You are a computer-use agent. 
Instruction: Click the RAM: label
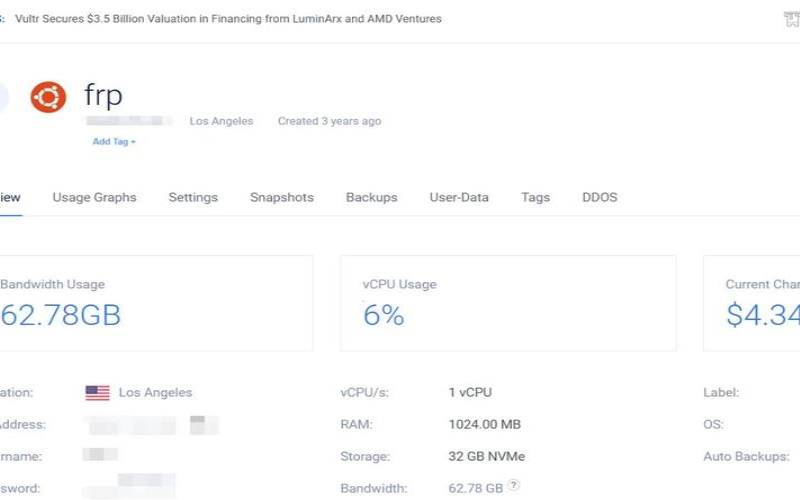[x=356, y=424]
